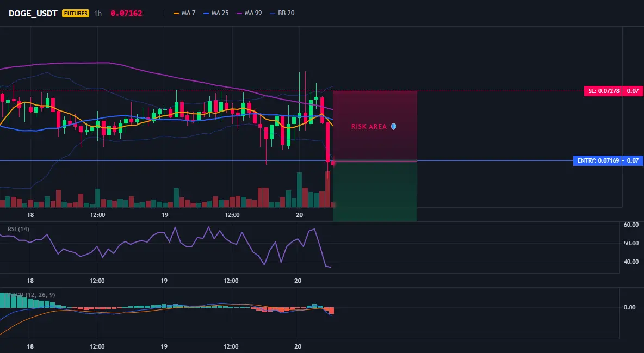Toggle the MA 7 legend entry
Viewport: 644px width, 353px height.
click(184, 13)
